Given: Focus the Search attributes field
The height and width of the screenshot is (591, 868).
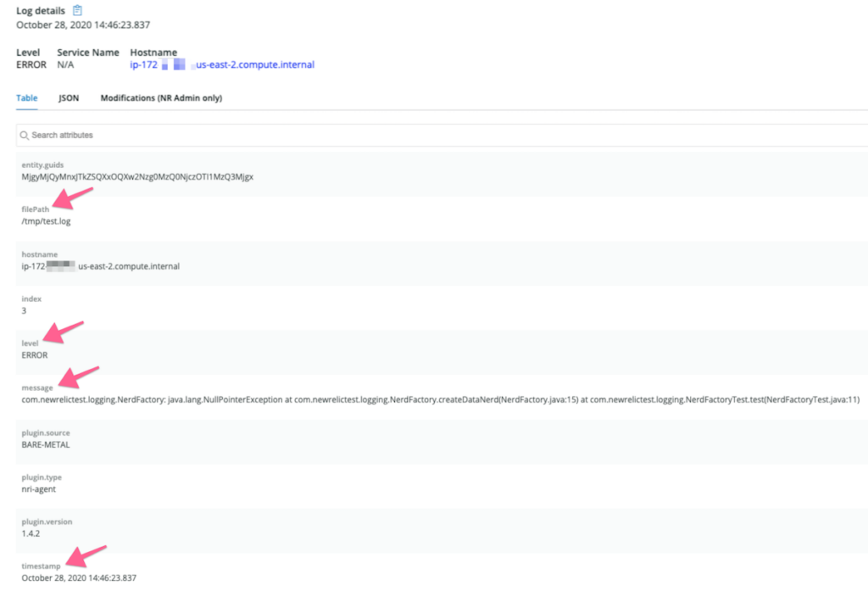Looking at the screenshot, I should (424, 135).
